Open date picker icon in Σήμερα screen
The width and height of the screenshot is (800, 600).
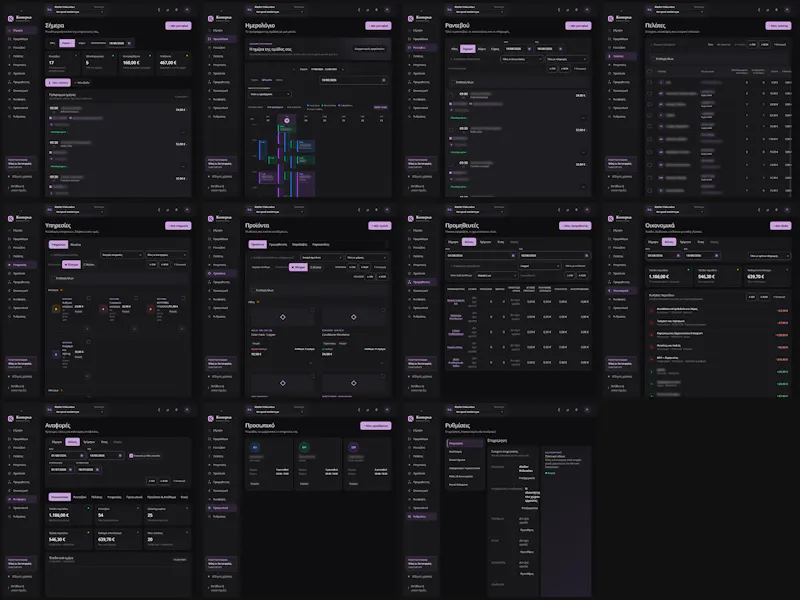pyautogui.click(x=129, y=43)
